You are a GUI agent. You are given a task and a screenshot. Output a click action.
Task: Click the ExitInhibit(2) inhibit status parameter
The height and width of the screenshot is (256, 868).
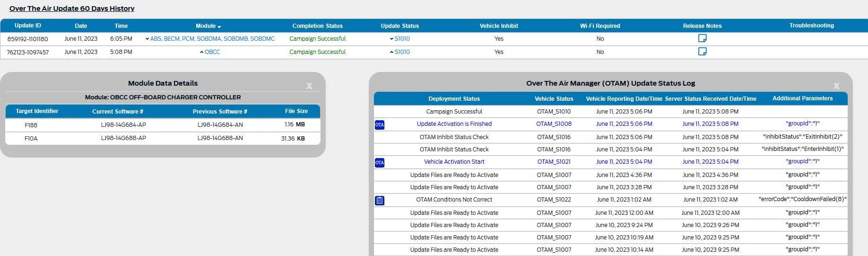[803, 137]
